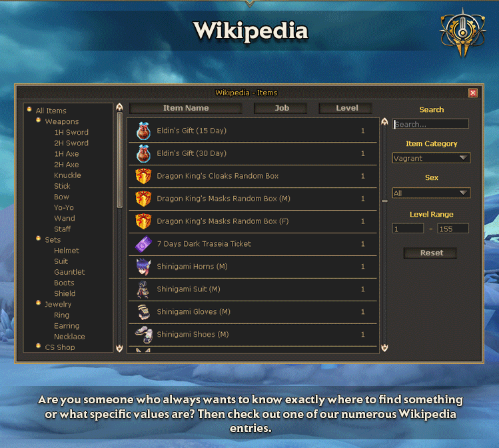Select Suit under Sets
This screenshot has height=448, width=499.
[x=61, y=261]
